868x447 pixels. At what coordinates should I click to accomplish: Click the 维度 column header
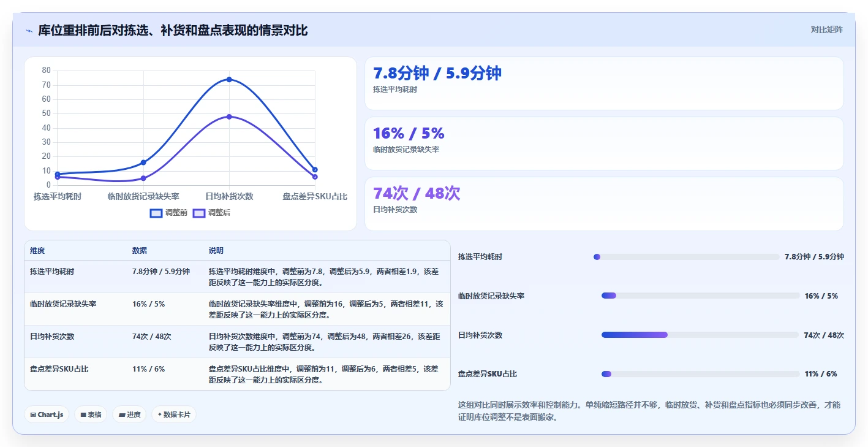pos(37,251)
